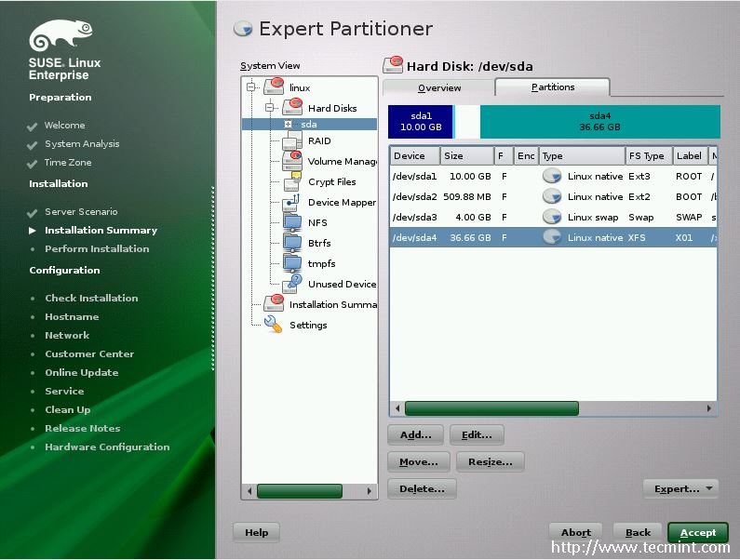Switch to the Overview tab

[439, 87]
